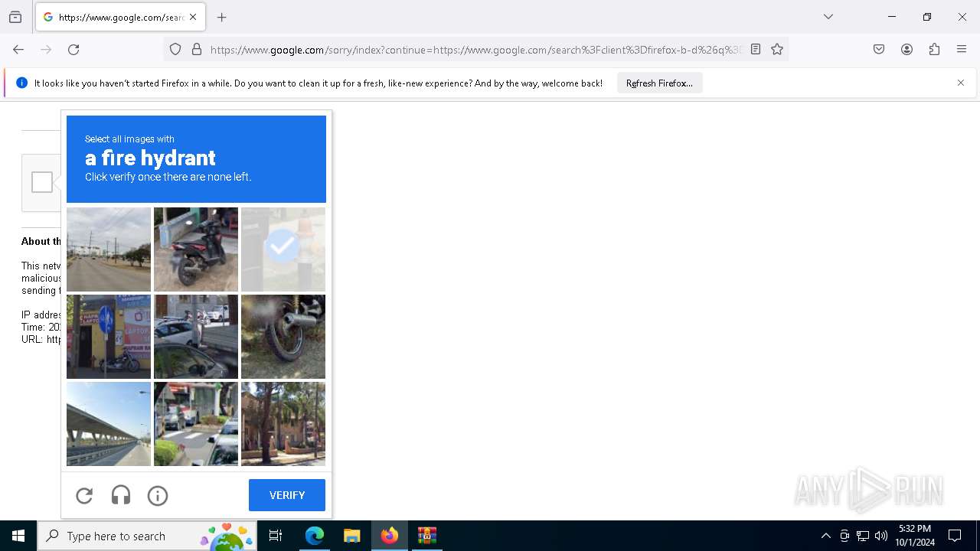Open the tracking protection shield icon
The width and height of the screenshot is (980, 551).
[175, 50]
